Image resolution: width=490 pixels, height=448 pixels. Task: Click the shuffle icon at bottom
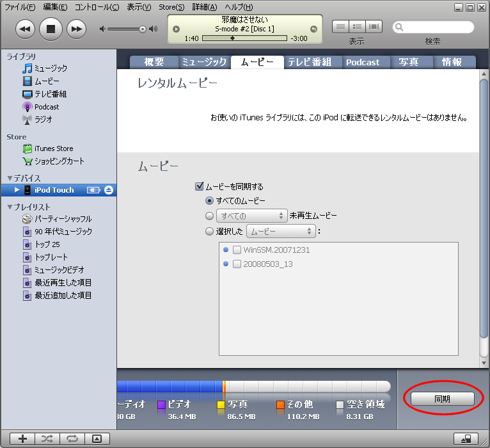click(x=47, y=438)
